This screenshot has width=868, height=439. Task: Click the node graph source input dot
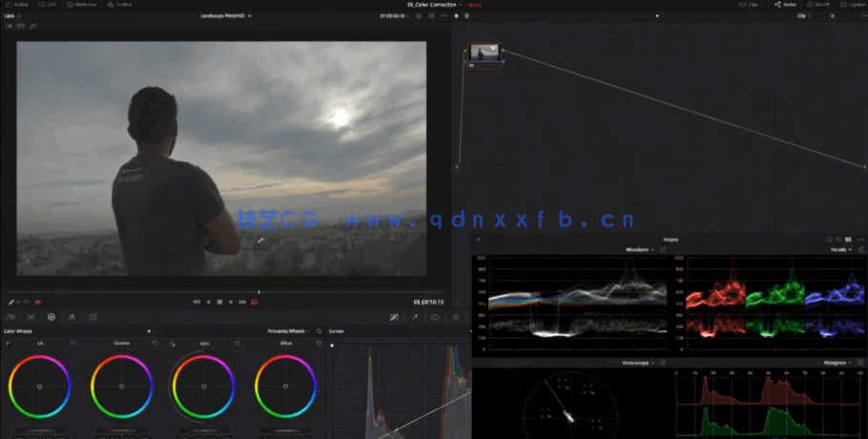click(457, 167)
